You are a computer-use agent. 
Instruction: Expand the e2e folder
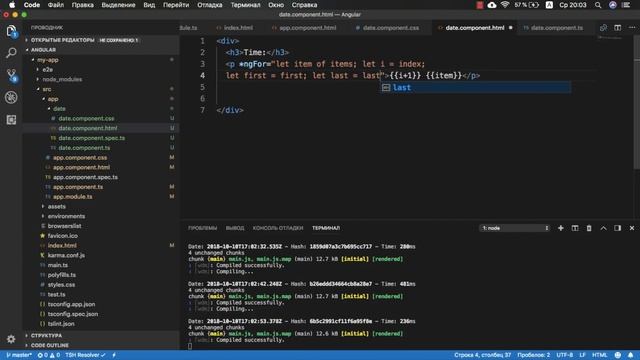[x=47, y=69]
